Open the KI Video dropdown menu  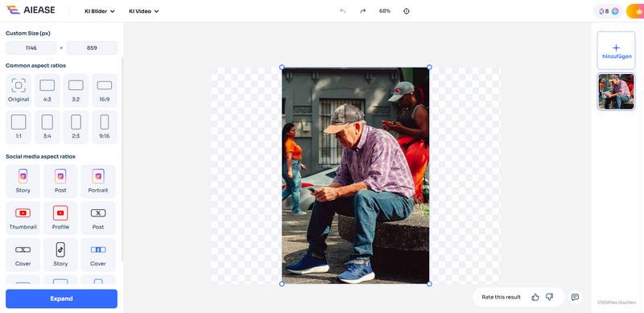click(x=144, y=11)
